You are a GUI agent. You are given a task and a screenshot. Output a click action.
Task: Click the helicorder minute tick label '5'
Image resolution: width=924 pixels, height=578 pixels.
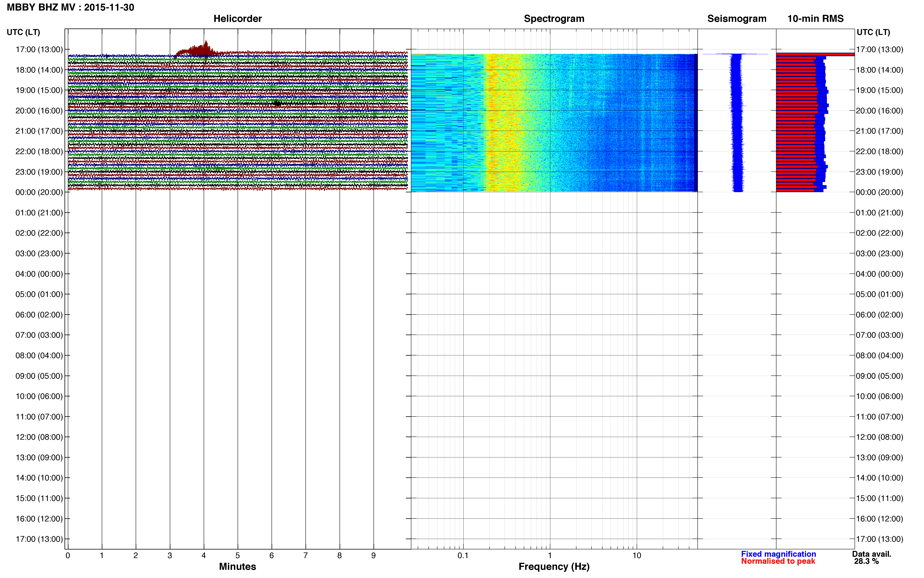238,555
